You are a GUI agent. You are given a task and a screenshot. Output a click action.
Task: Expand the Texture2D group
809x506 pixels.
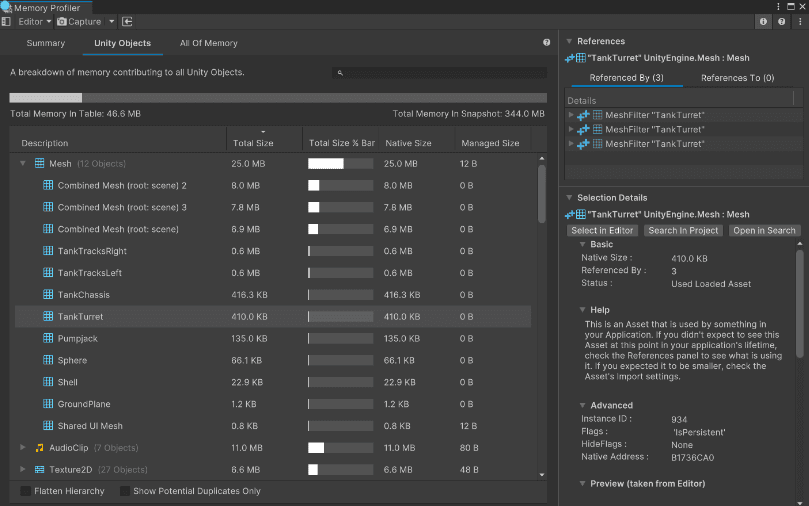(x=23, y=469)
